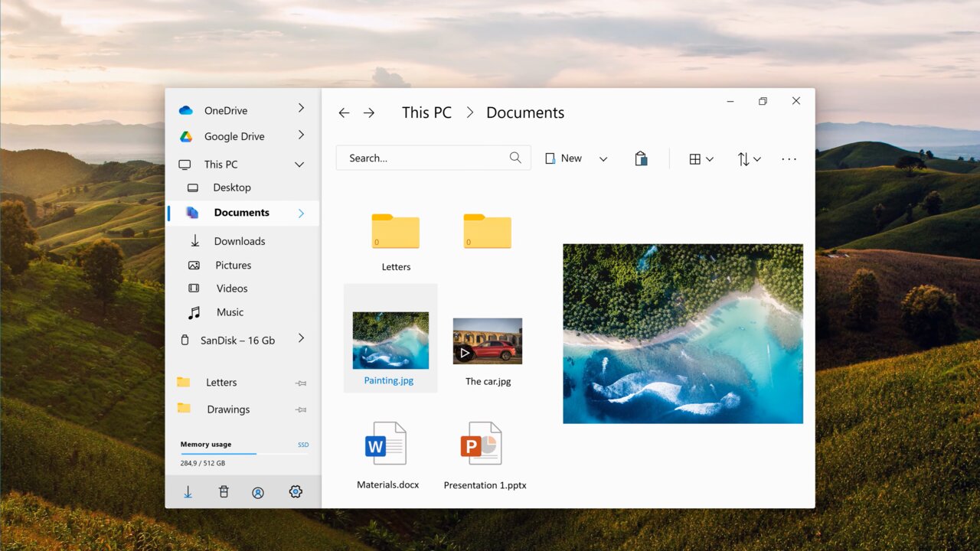980x551 pixels.
Task: Open the view layout grid dropdown
Action: pos(701,159)
